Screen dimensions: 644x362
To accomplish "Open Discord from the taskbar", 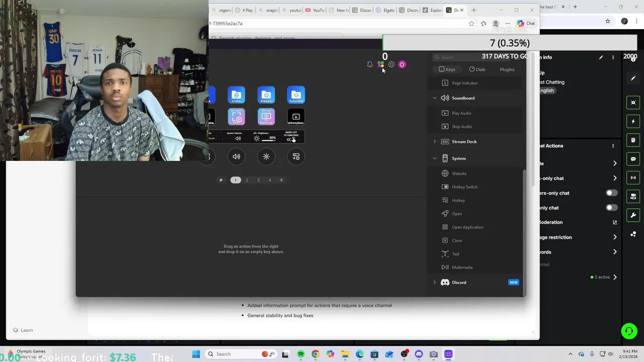I will tap(419, 354).
